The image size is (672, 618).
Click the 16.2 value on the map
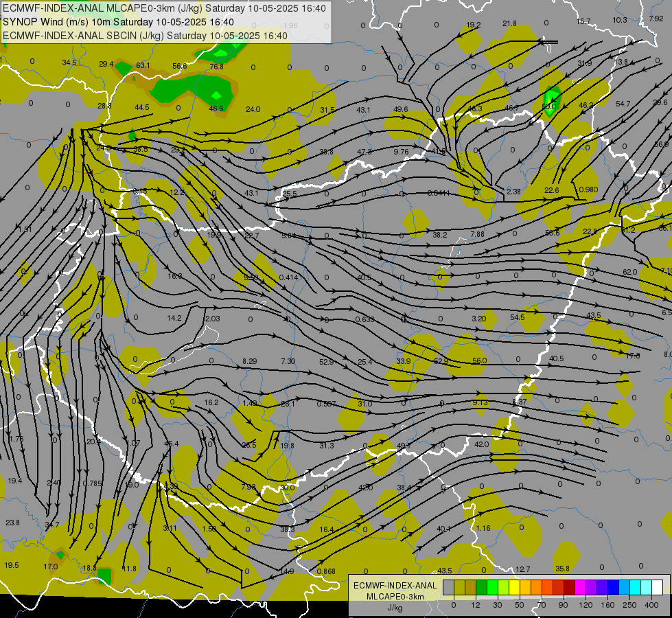[x=211, y=402]
